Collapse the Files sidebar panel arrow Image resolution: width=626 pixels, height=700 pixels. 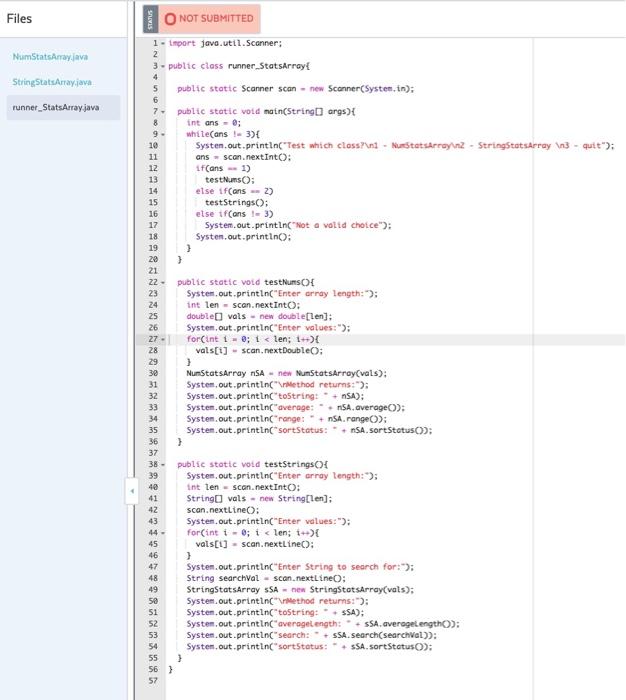[x=132, y=491]
